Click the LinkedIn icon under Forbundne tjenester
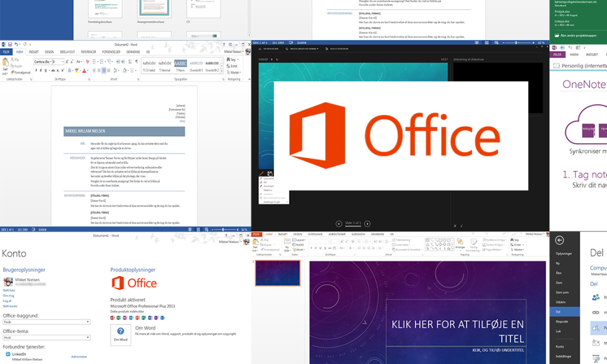This screenshot has height=364, width=607. click(x=7, y=354)
